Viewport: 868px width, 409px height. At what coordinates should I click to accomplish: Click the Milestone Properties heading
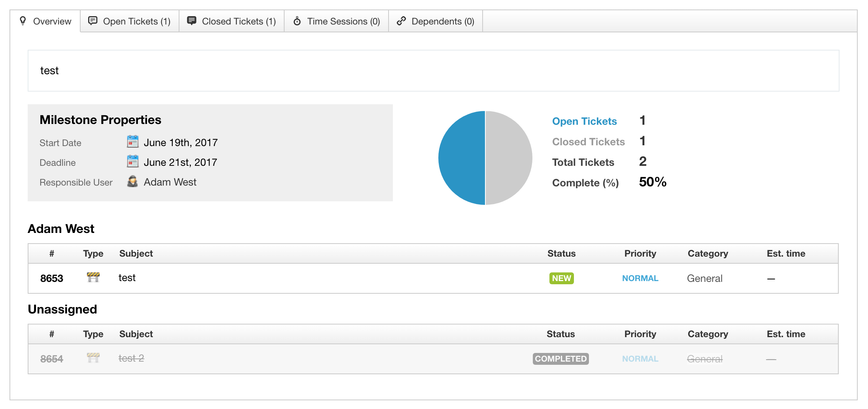click(100, 120)
